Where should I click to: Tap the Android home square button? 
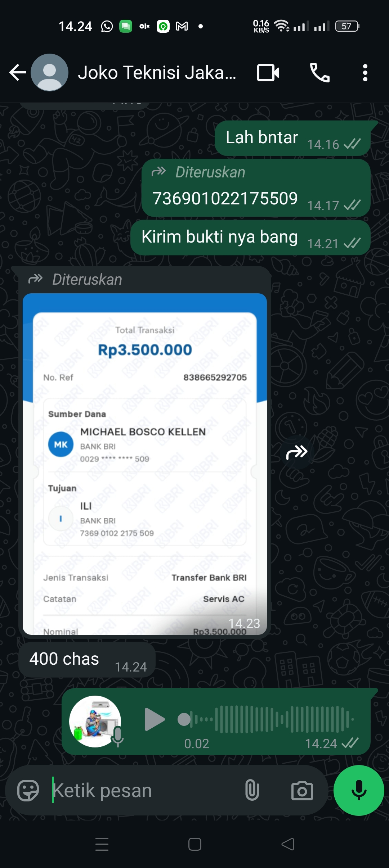194,844
